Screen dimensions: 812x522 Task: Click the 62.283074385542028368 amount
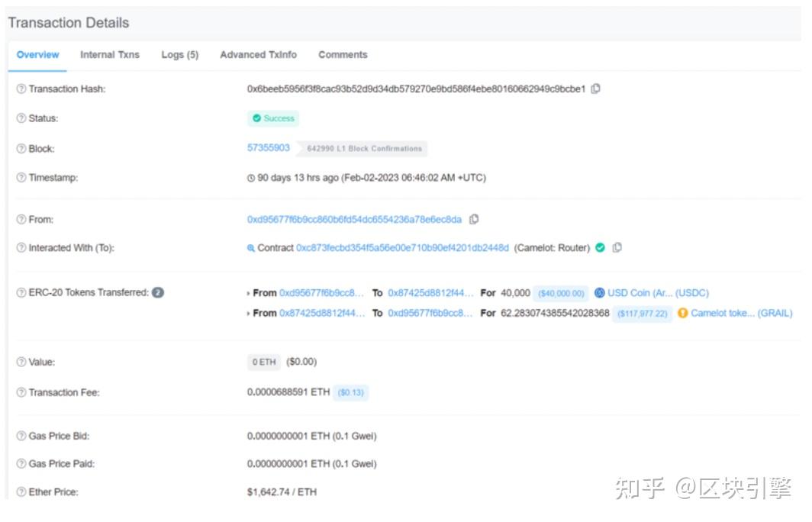pos(555,314)
